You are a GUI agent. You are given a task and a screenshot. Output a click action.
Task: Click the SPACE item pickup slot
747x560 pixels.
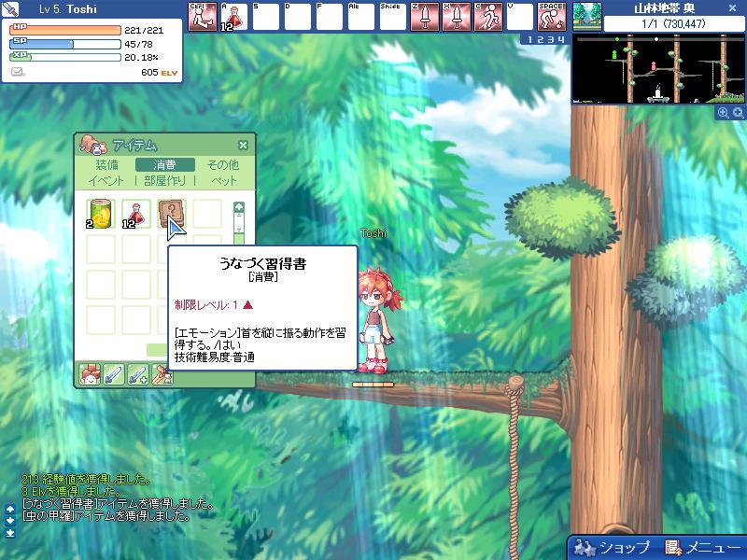pyautogui.click(x=552, y=17)
